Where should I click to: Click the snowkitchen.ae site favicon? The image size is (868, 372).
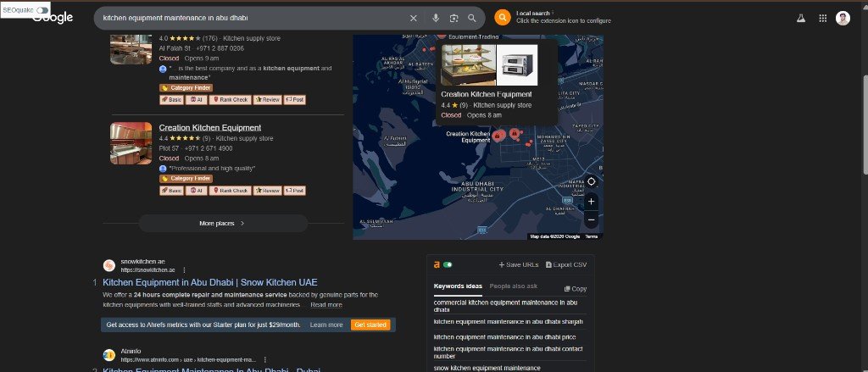point(109,266)
